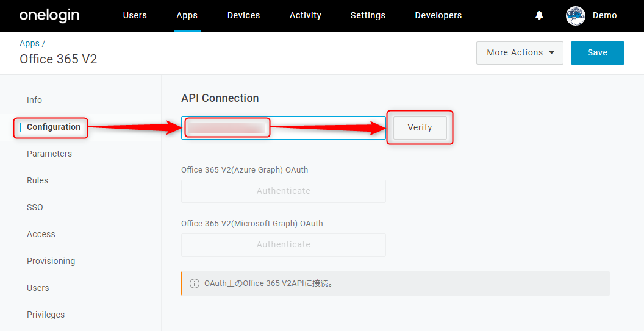Open the Activity menu
The image size is (644, 331).
305,16
